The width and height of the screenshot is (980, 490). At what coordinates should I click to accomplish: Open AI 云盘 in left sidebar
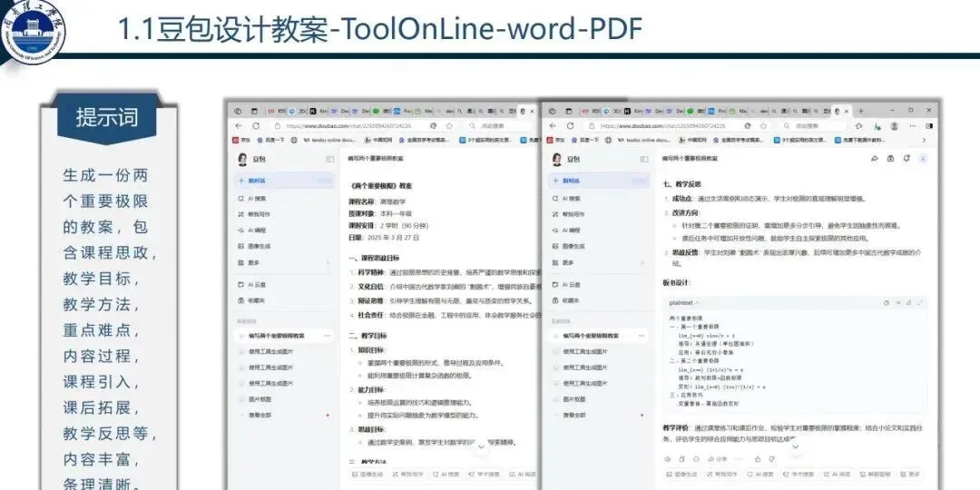(253, 284)
